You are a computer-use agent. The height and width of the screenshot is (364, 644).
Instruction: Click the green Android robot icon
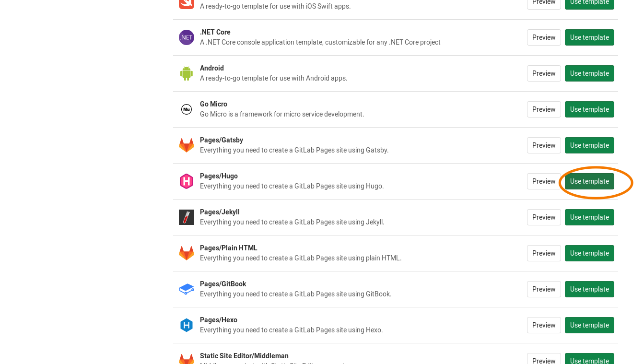click(187, 73)
